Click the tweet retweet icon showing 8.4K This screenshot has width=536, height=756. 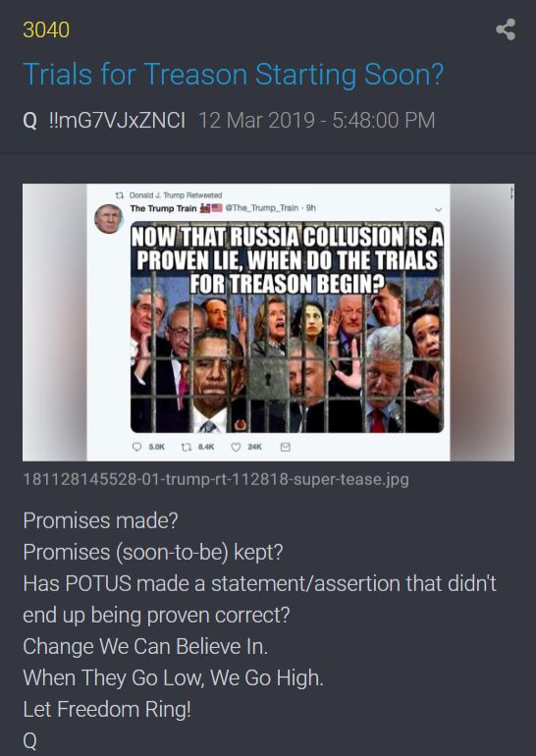click(186, 447)
